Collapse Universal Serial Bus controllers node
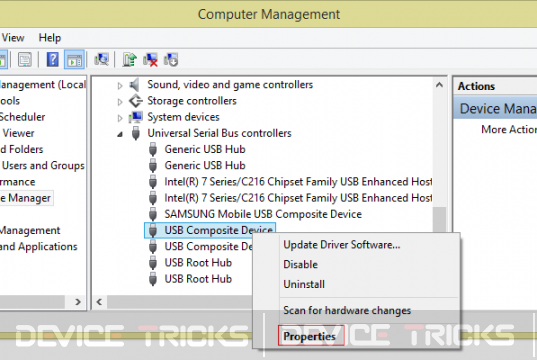The height and width of the screenshot is (360, 537). [x=120, y=134]
